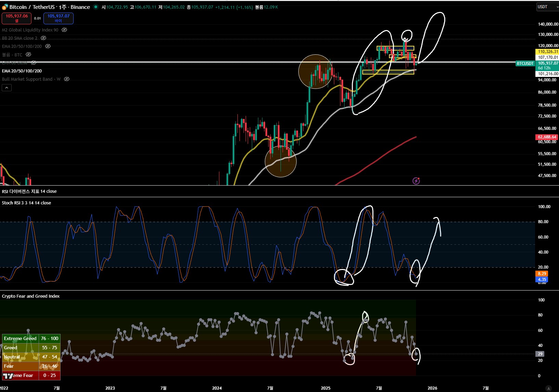Click the high value 고106,670.11
The height and width of the screenshot is (392, 559).
(x=143, y=7)
